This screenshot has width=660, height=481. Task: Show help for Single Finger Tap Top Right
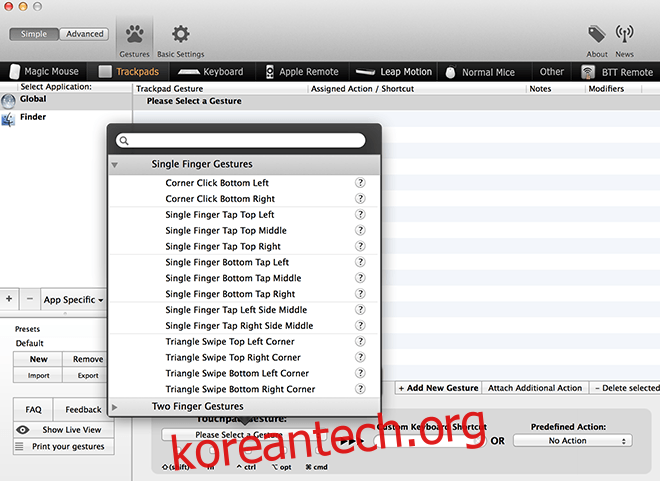click(360, 246)
